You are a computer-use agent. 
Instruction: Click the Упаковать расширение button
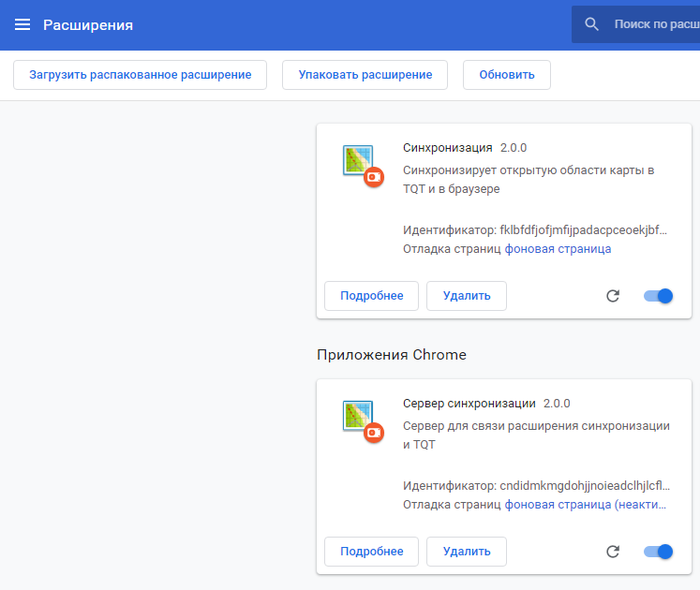point(365,75)
